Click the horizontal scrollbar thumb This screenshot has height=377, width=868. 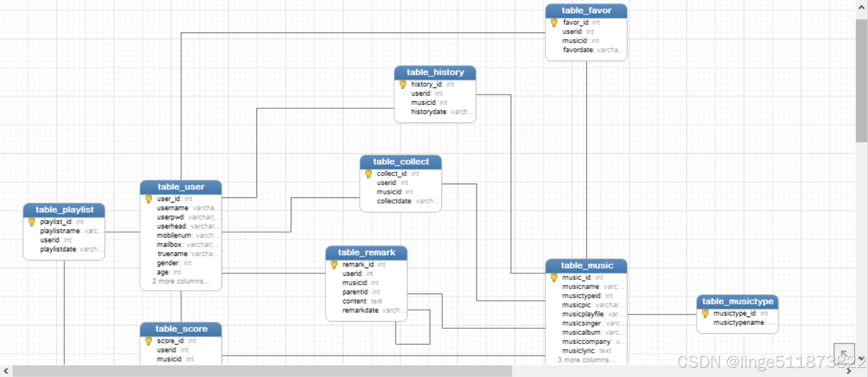pos(262,371)
